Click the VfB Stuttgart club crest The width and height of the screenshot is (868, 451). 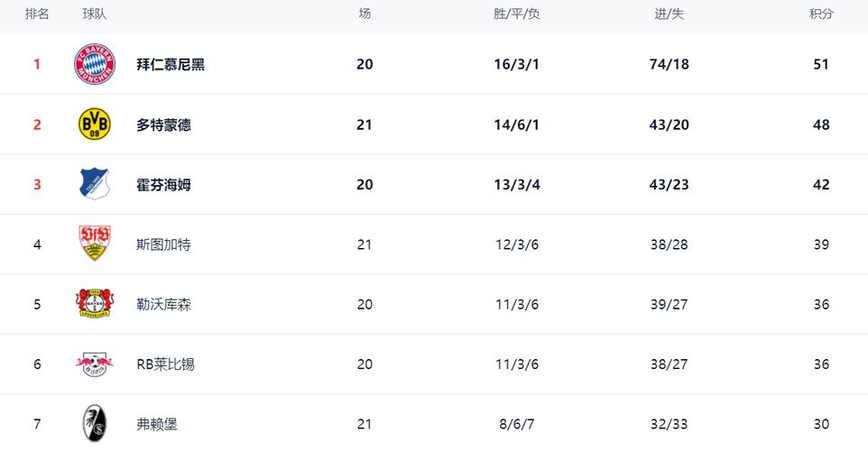pyautogui.click(x=95, y=244)
